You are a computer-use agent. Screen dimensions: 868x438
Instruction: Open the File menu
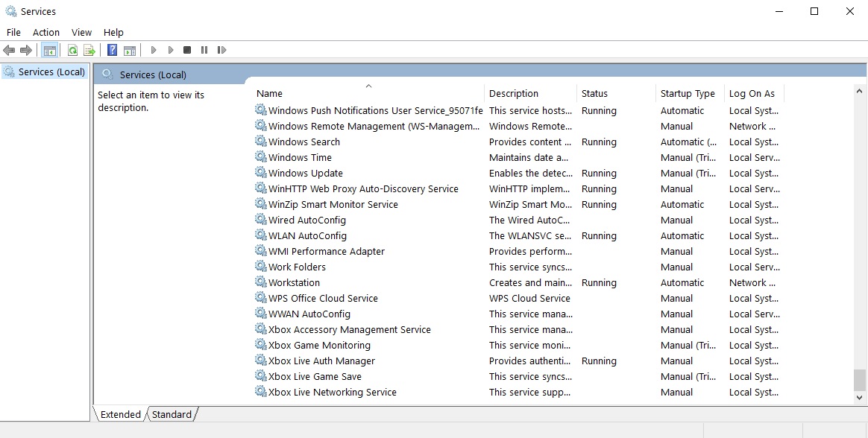13,32
